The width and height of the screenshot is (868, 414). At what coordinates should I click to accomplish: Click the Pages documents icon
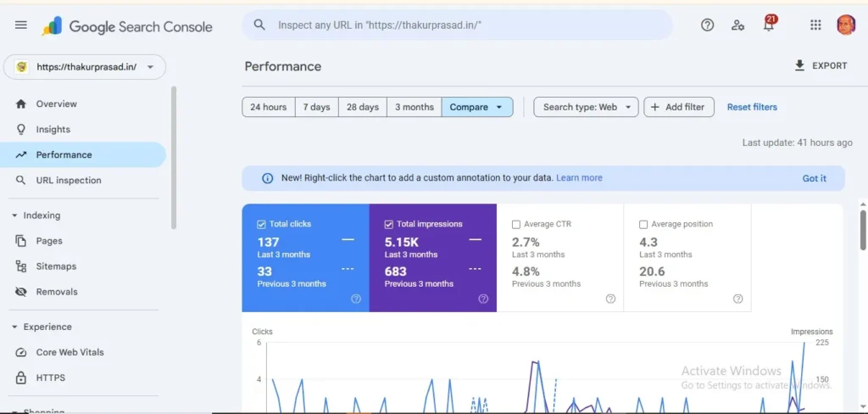[21, 241]
